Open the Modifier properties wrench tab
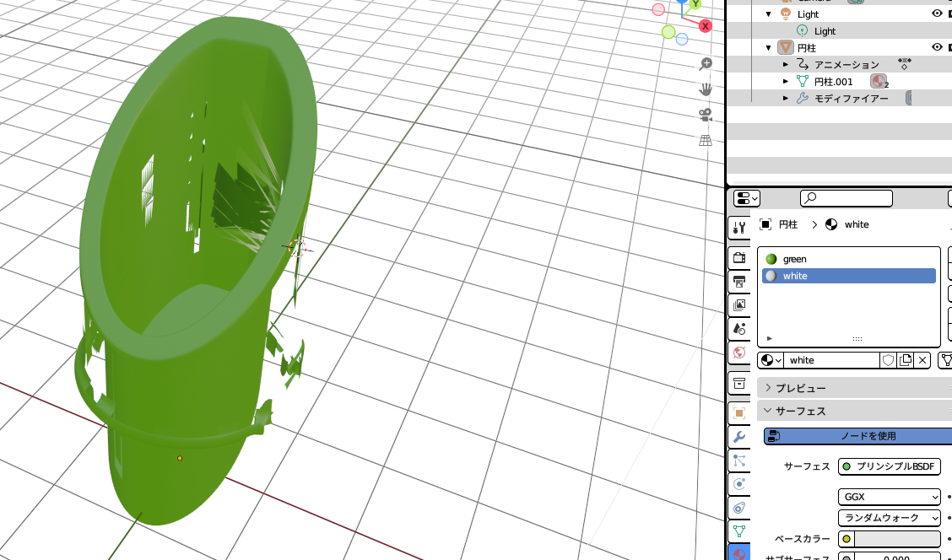The width and height of the screenshot is (952, 560). [738, 437]
